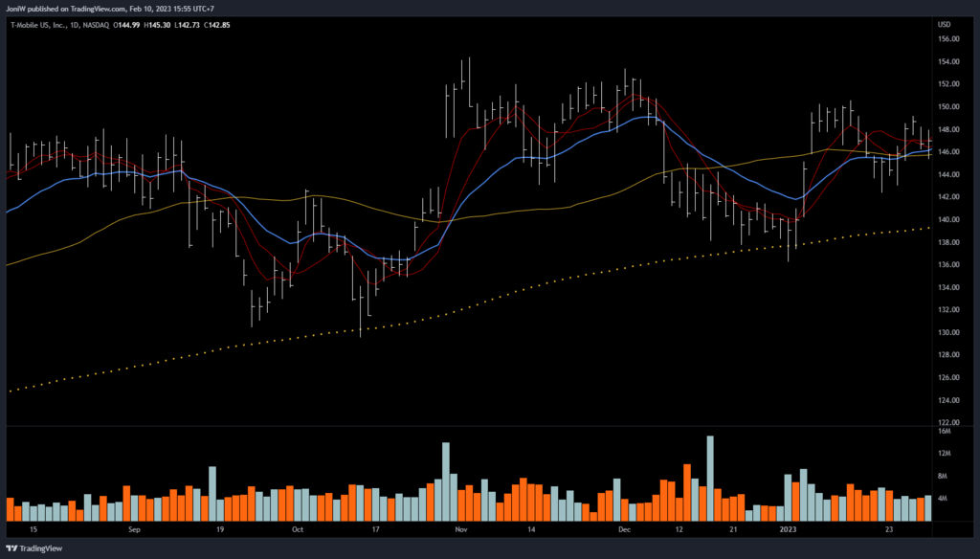Select the Dec date marker on time axis
This screenshot has height=559, width=980.
click(624, 528)
